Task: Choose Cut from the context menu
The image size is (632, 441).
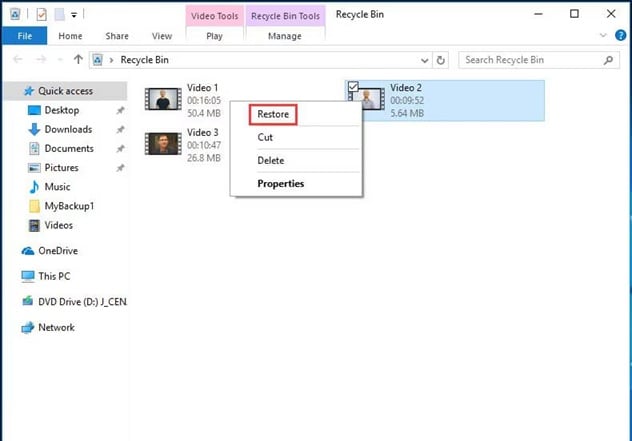Action: [x=265, y=137]
